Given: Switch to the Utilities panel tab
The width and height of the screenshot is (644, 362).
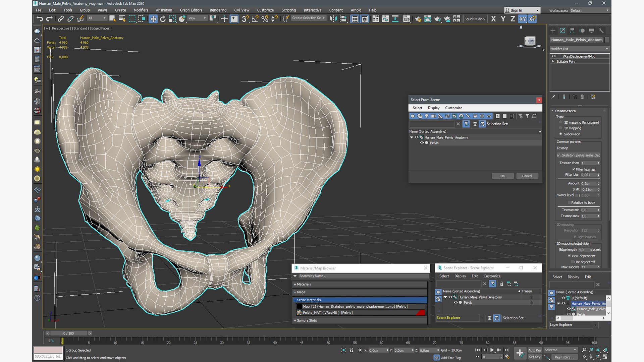Looking at the screenshot, I should tap(601, 31).
